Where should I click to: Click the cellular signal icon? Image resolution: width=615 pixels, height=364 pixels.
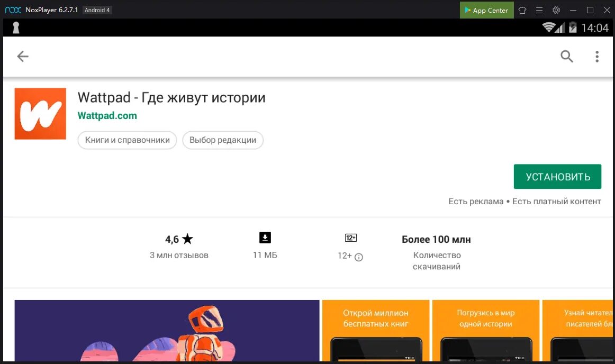click(x=560, y=28)
